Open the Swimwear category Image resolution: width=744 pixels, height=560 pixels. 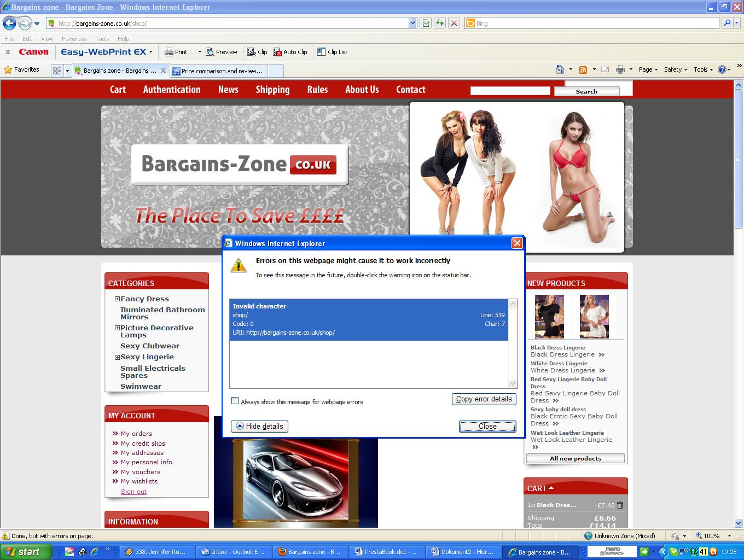141,386
